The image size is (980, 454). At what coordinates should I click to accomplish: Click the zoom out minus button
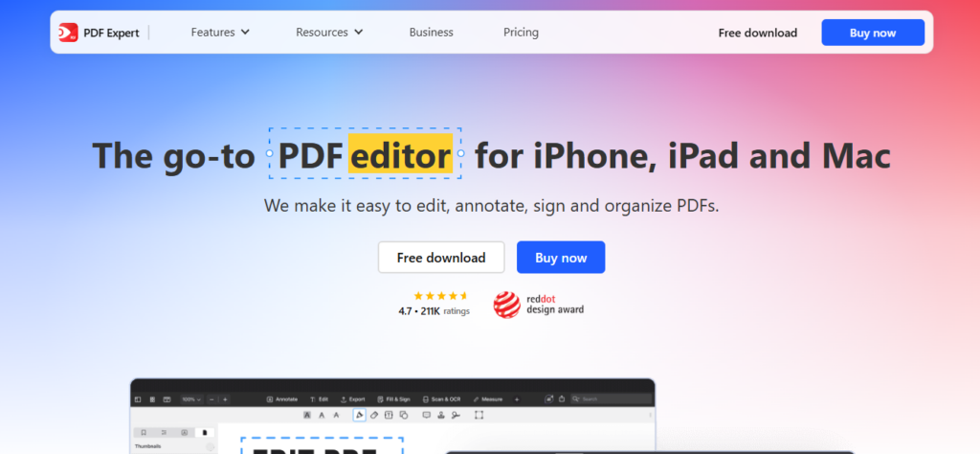tap(212, 399)
